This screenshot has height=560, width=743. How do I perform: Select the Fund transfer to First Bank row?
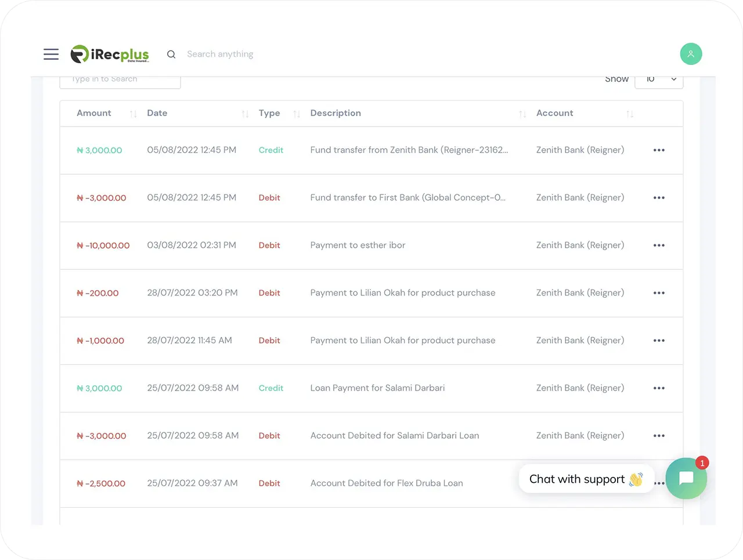pyautogui.click(x=407, y=198)
